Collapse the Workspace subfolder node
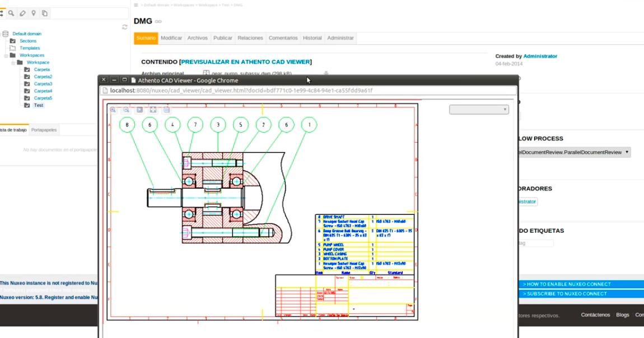The image size is (644, 338). tap(13, 63)
